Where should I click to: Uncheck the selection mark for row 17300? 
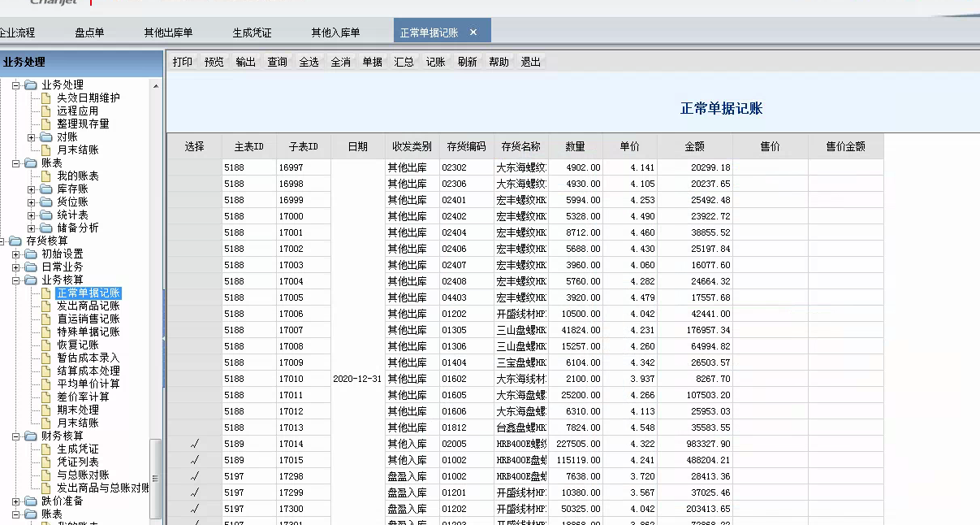[x=195, y=509]
